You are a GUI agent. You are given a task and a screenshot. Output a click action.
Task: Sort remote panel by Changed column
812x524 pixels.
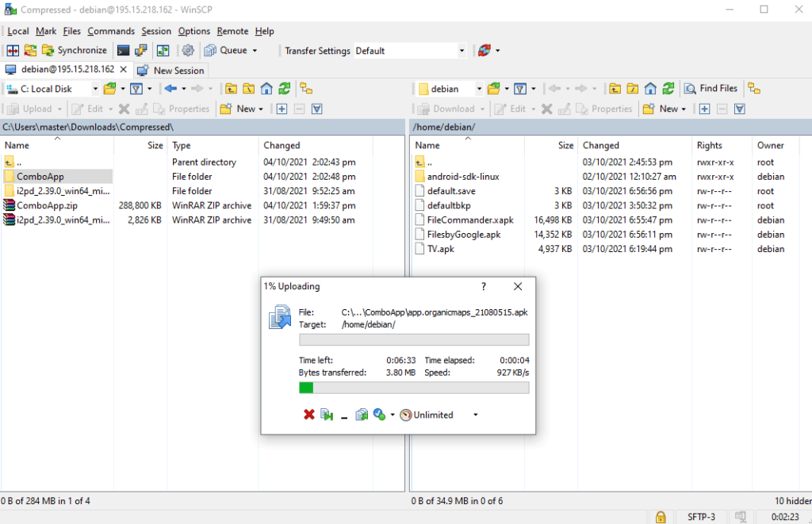pos(634,146)
